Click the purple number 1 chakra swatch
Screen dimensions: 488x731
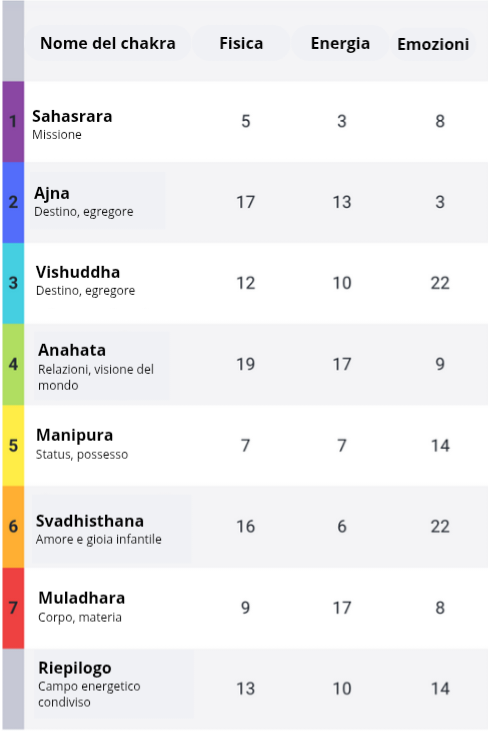(13, 122)
